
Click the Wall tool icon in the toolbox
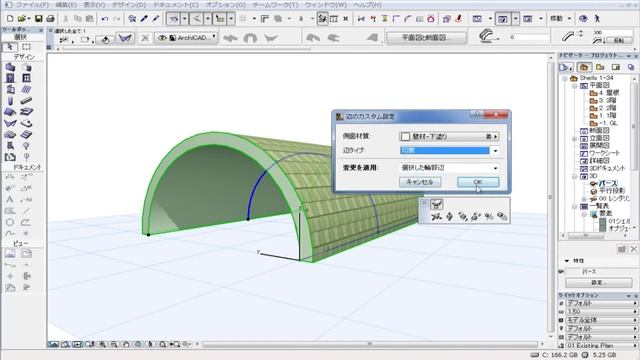tap(10, 67)
